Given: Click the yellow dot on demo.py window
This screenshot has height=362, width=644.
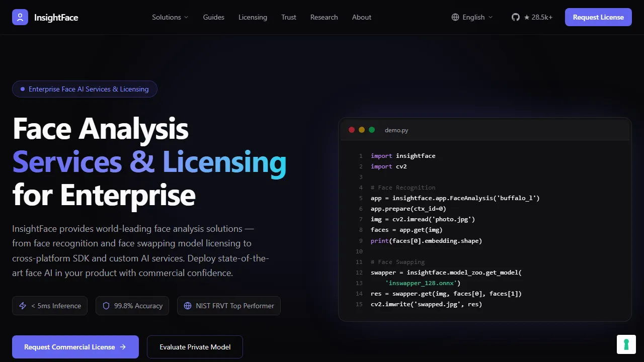Looking at the screenshot, I should [x=362, y=130].
